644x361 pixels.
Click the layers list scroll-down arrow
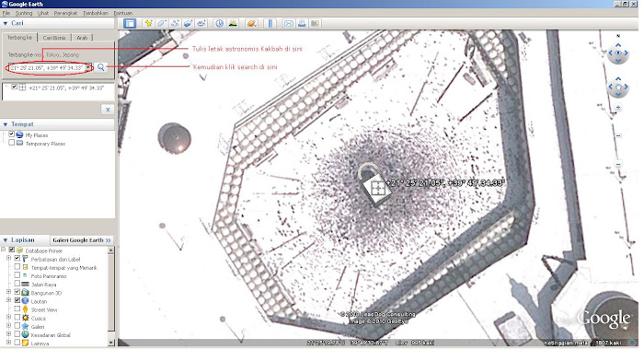(111, 342)
